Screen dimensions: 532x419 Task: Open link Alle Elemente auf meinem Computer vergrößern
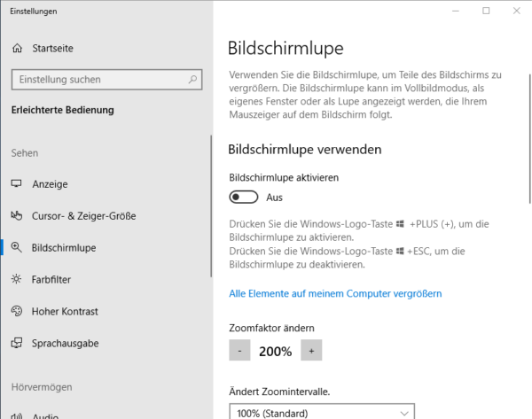[x=335, y=293]
